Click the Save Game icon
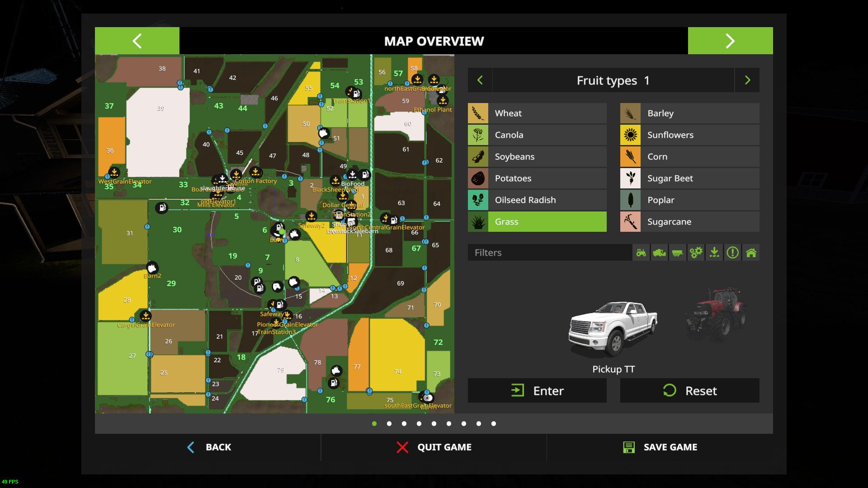The image size is (868, 488). pos(629,447)
